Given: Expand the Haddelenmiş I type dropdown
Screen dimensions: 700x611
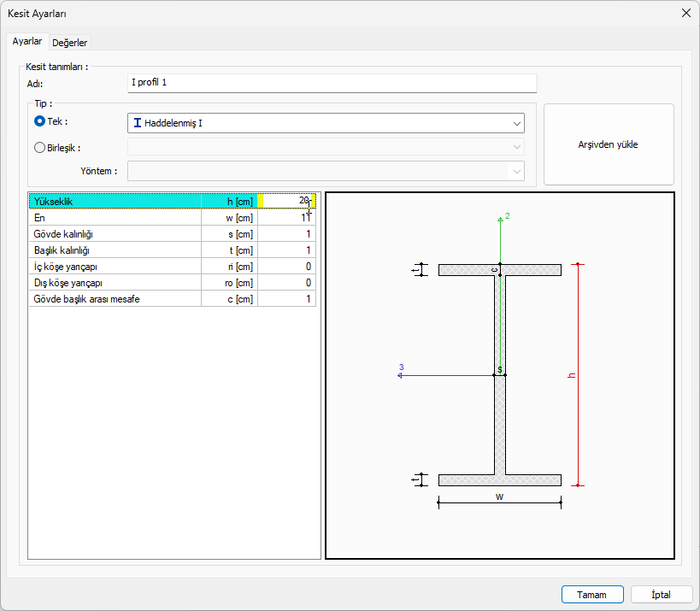Looking at the screenshot, I should pos(517,123).
